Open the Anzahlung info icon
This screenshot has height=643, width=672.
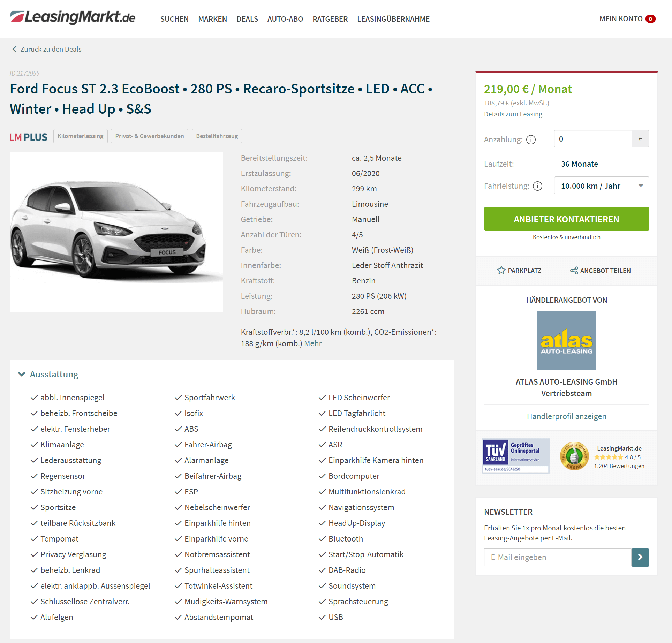click(x=531, y=139)
